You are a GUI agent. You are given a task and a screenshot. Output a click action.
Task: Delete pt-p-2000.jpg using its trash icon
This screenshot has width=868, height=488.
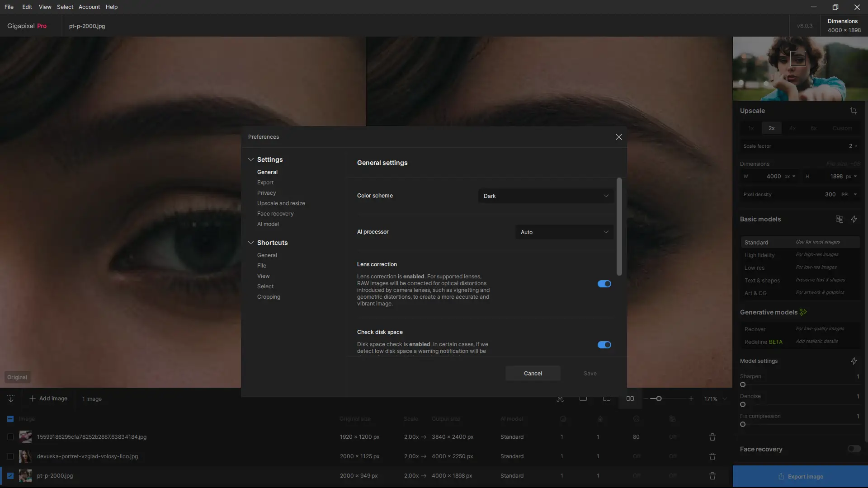712,476
